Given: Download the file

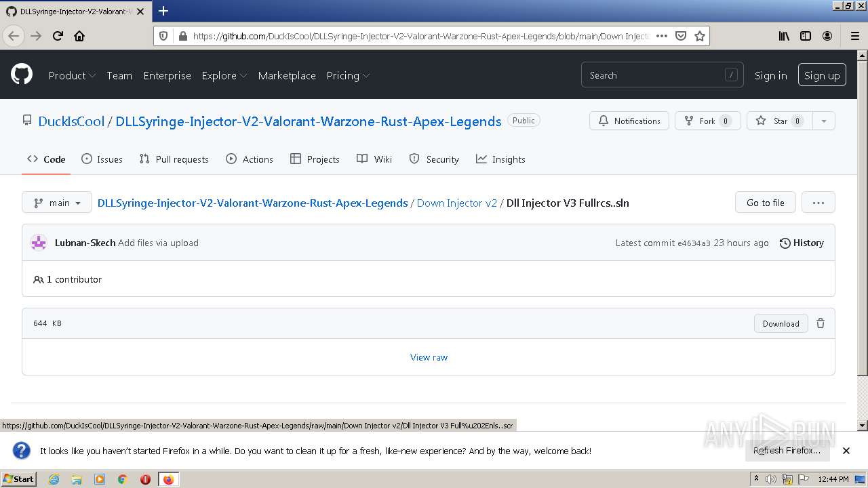Looking at the screenshot, I should coord(781,323).
